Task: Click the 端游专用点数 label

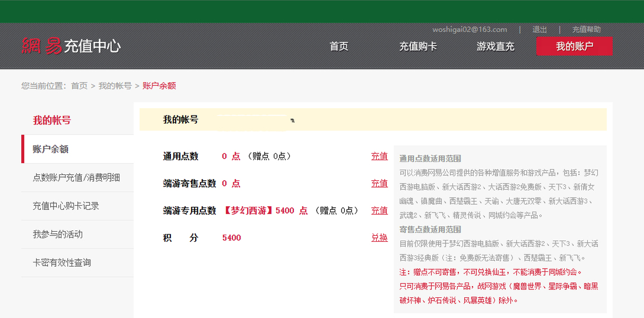Action: pos(189,210)
